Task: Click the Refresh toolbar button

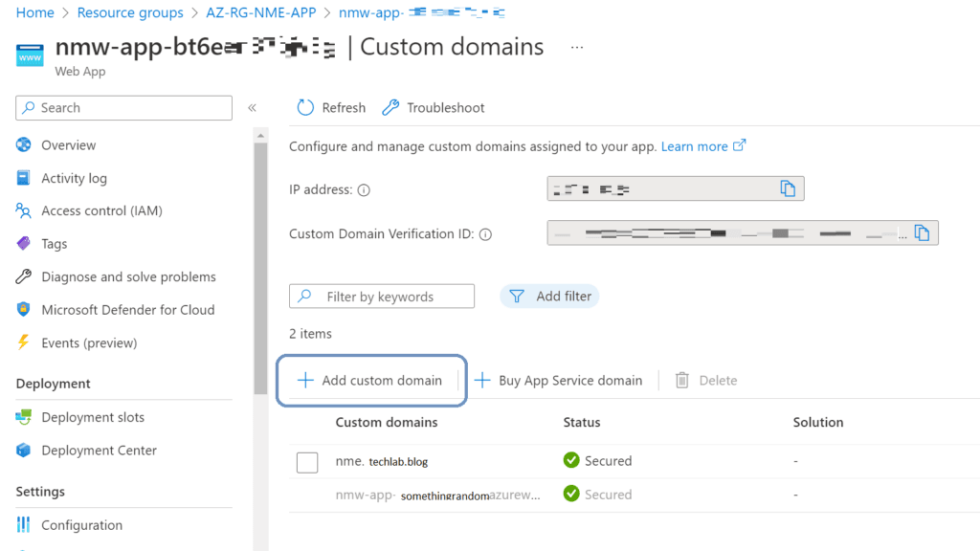Action: tap(331, 108)
